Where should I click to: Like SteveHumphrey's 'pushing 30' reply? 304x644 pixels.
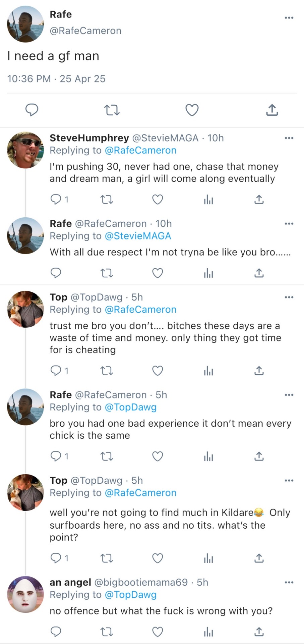tap(158, 200)
